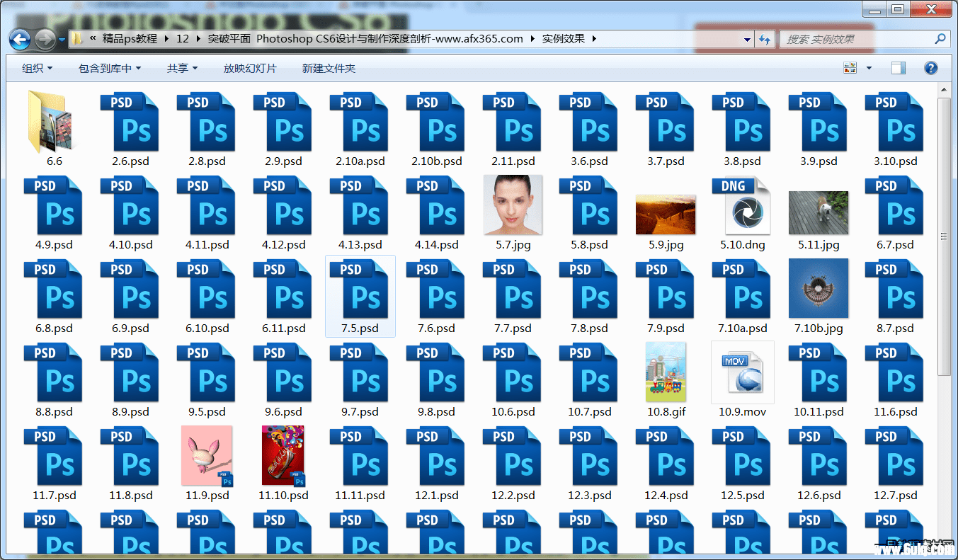Select the 5.7.jpg woman portrait thumbnail

tap(512, 205)
